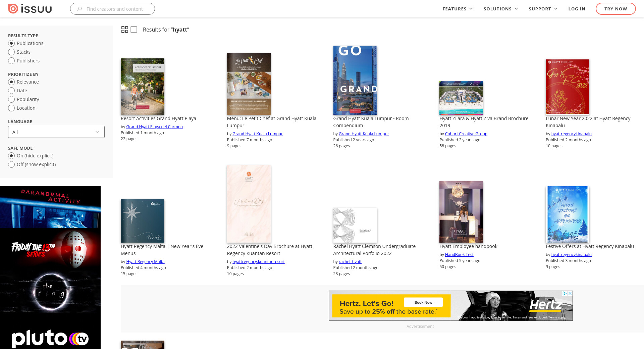Open the Support menu
644x349 pixels.
click(543, 9)
